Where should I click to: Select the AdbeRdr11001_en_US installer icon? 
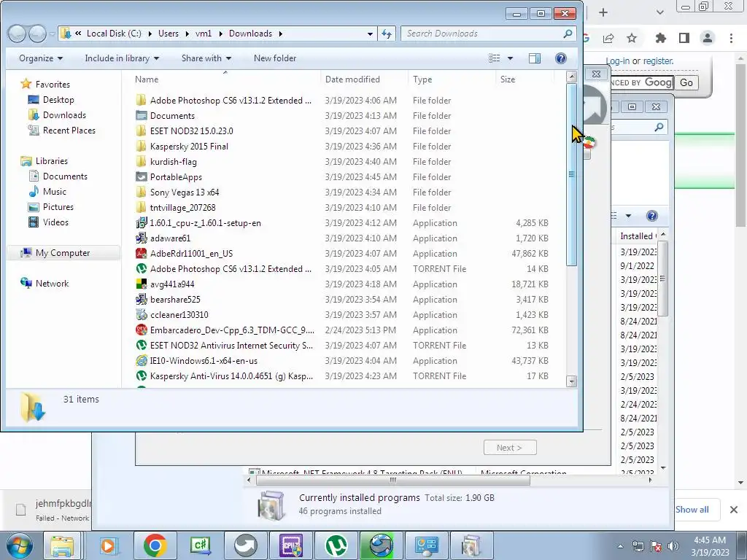[141, 253]
